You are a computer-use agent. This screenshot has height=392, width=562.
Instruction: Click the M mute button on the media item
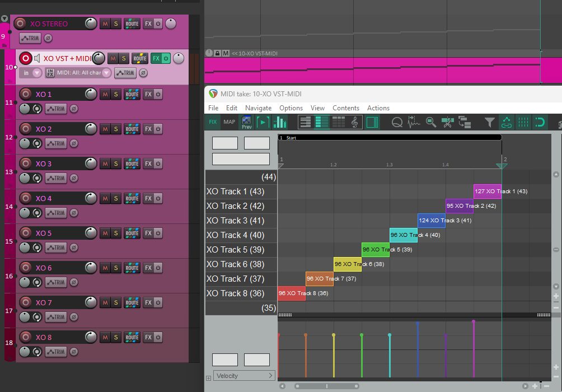click(226, 53)
